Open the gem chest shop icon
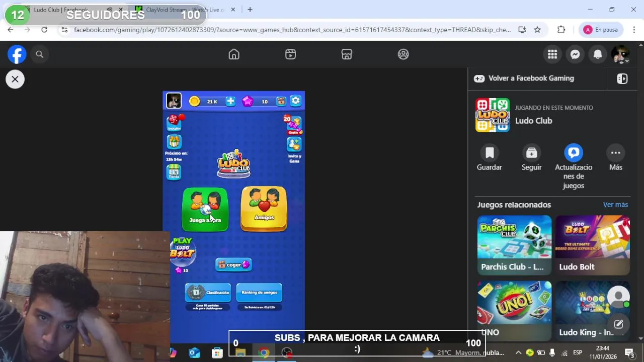This screenshot has height=362, width=644. 281,101
